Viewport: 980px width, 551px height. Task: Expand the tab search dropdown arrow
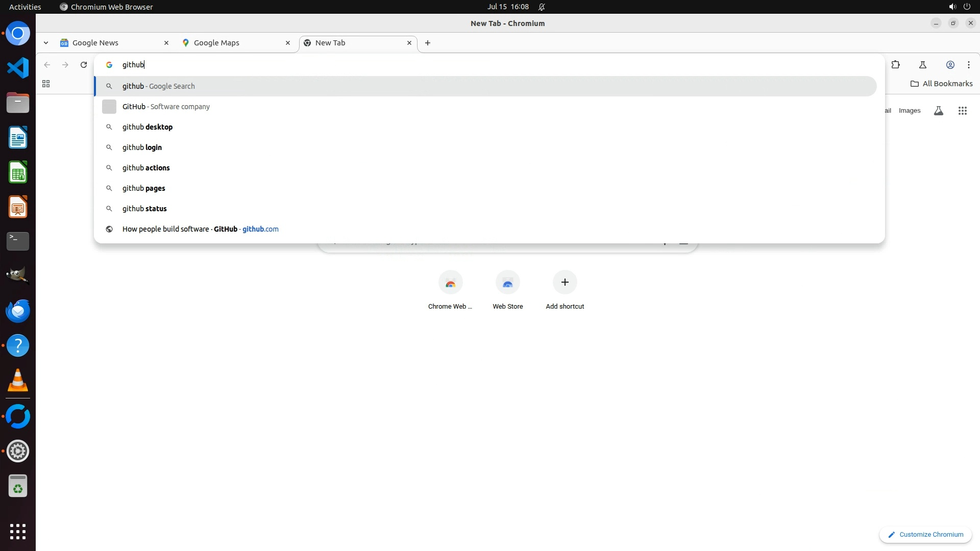click(46, 43)
